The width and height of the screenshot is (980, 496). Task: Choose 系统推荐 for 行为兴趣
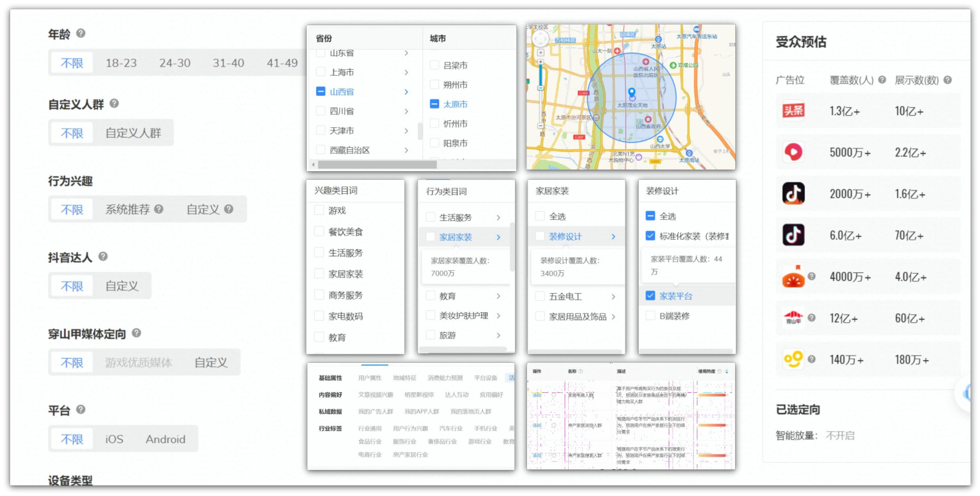pos(128,209)
